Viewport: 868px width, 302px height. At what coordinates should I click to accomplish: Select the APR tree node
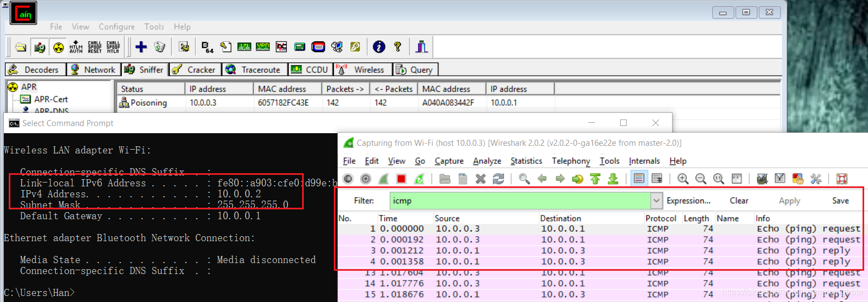click(28, 87)
